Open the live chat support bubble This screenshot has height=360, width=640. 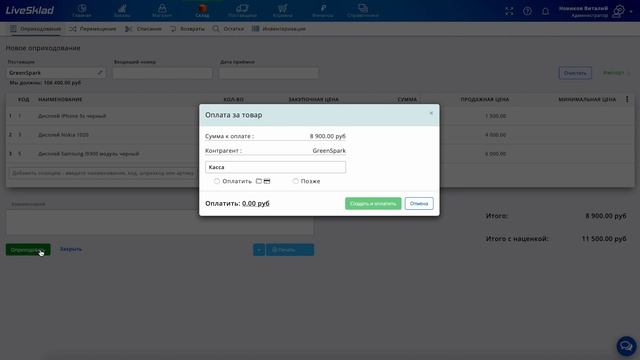pos(626,346)
